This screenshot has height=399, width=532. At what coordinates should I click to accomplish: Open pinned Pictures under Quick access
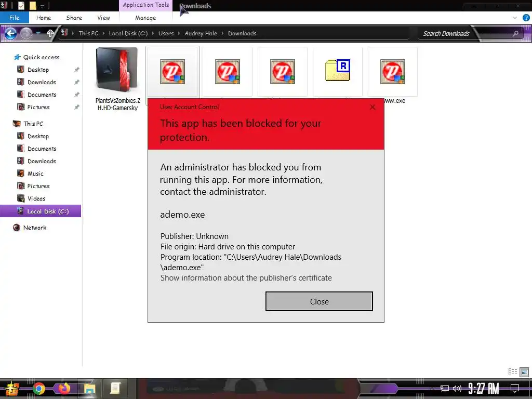pos(38,107)
